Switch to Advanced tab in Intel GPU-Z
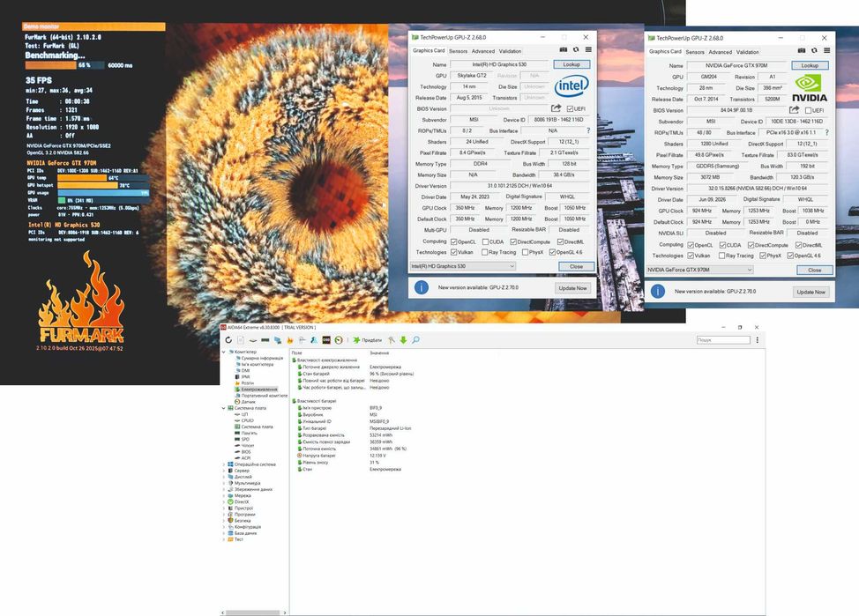The height and width of the screenshot is (616, 859). pyautogui.click(x=483, y=51)
